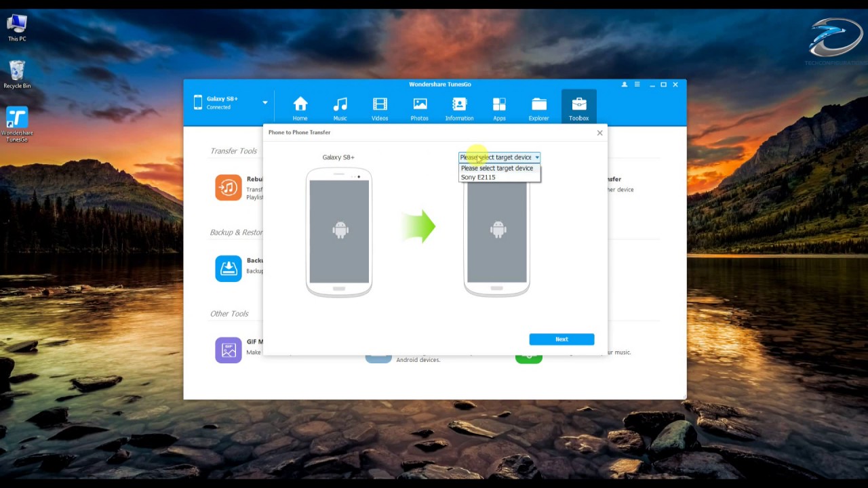Open the TunesGo menu (three lines) icon
The image size is (868, 488).
(x=637, y=85)
